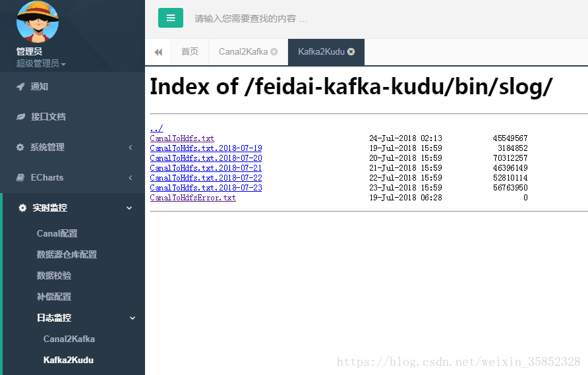Click the date 19-Jul-2018 15:59
The image size is (588, 375).
tap(406, 148)
